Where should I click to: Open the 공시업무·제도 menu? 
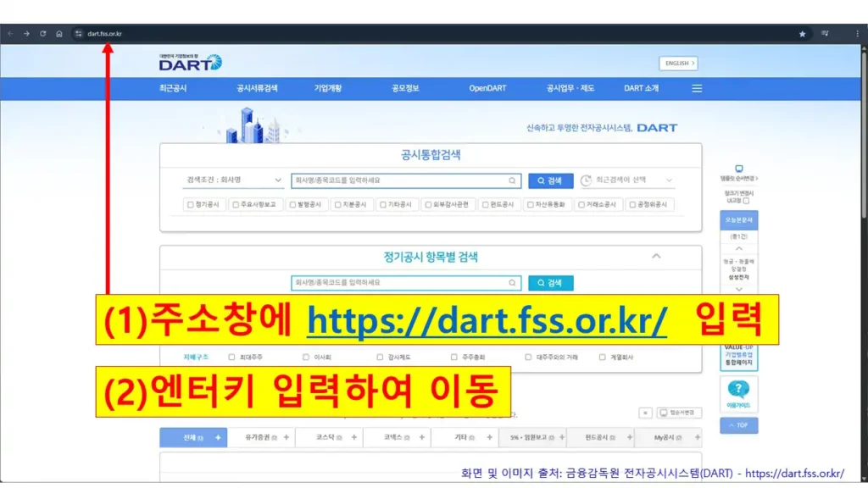pyautogui.click(x=570, y=88)
